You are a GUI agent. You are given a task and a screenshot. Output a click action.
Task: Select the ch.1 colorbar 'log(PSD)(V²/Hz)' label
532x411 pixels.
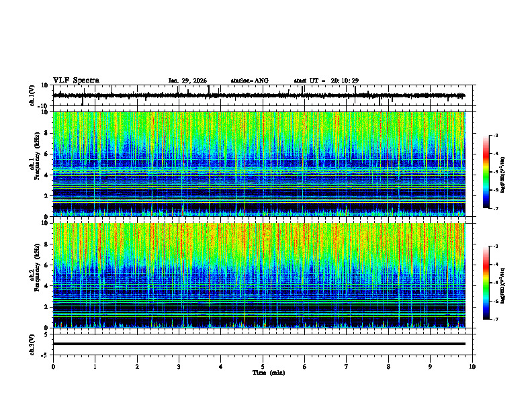click(x=503, y=175)
